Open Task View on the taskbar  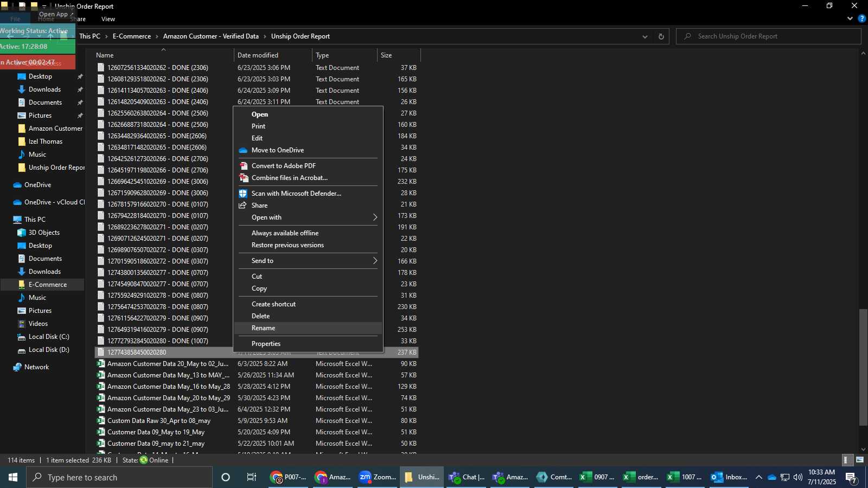coord(252,477)
